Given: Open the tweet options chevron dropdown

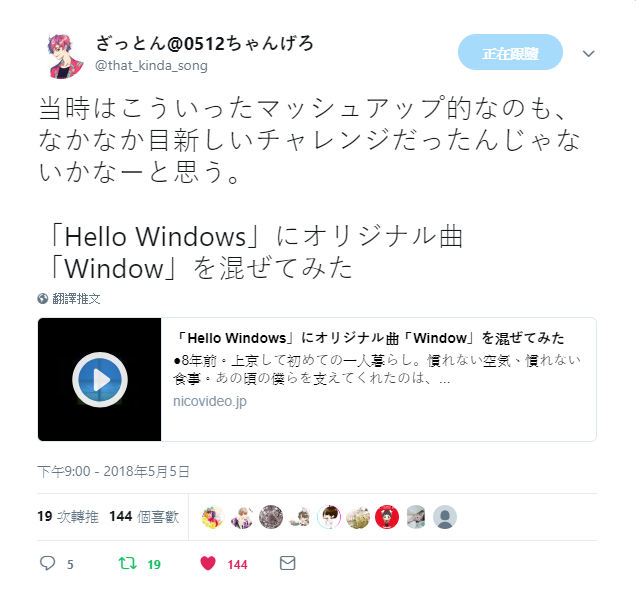Looking at the screenshot, I should [x=589, y=53].
